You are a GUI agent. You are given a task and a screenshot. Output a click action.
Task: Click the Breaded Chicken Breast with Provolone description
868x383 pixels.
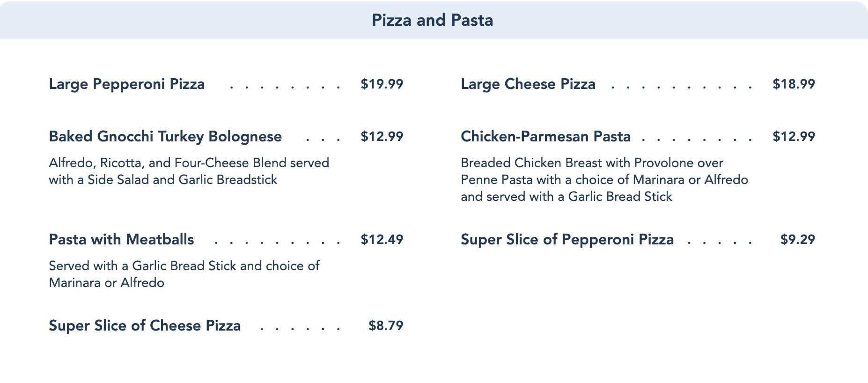(x=604, y=180)
